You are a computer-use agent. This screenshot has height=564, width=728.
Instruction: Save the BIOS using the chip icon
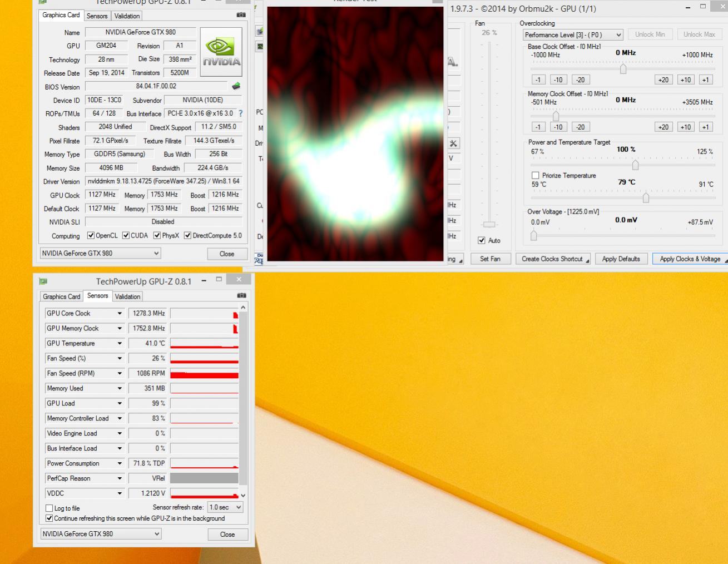pos(236,86)
